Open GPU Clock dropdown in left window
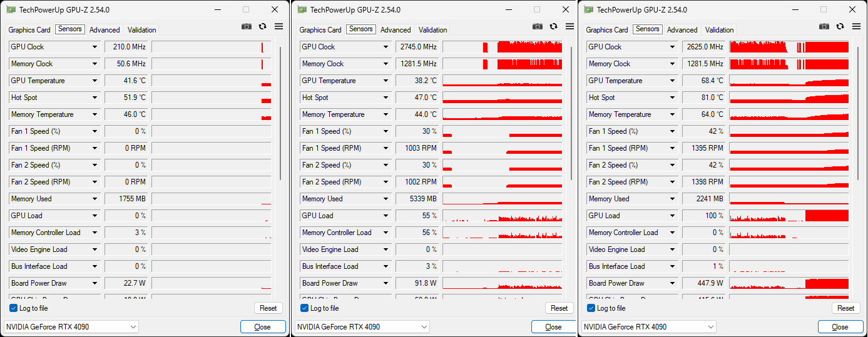The width and height of the screenshot is (868, 337). [95, 47]
